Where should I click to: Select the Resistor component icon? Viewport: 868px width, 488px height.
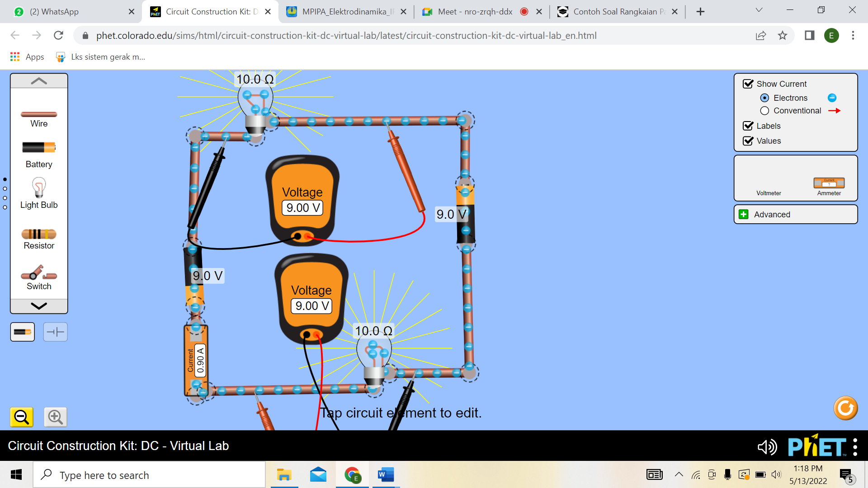click(x=39, y=234)
